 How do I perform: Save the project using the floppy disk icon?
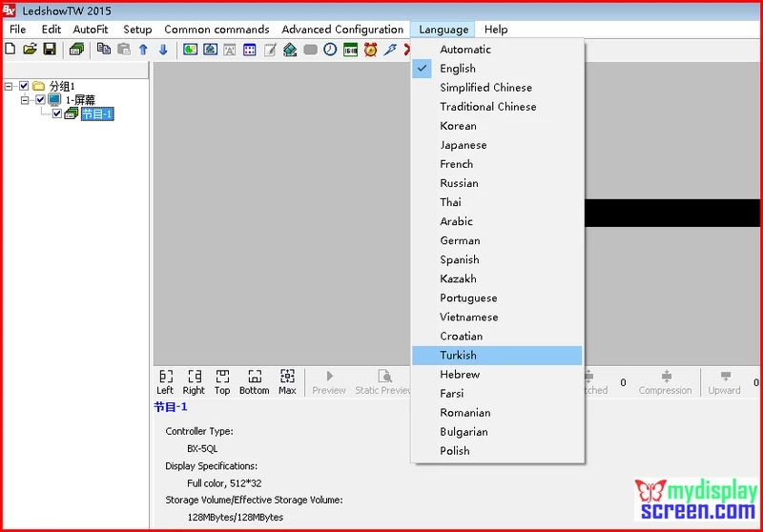[50, 50]
